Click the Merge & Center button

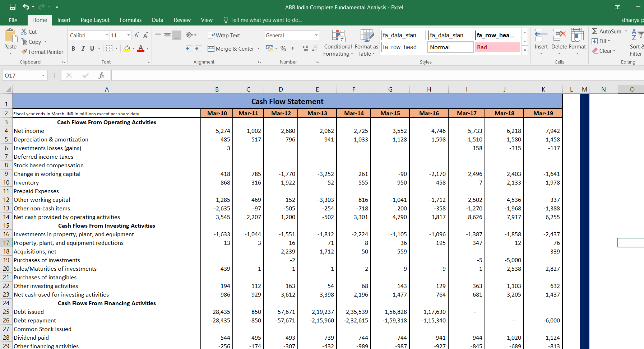[x=231, y=48]
